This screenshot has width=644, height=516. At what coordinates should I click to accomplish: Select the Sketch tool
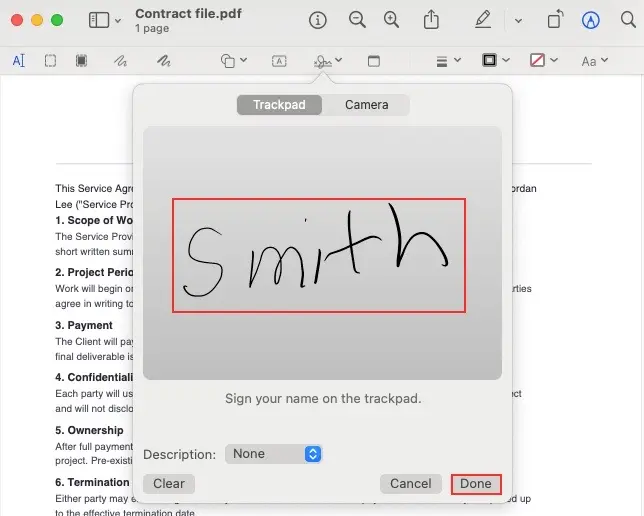(120, 61)
